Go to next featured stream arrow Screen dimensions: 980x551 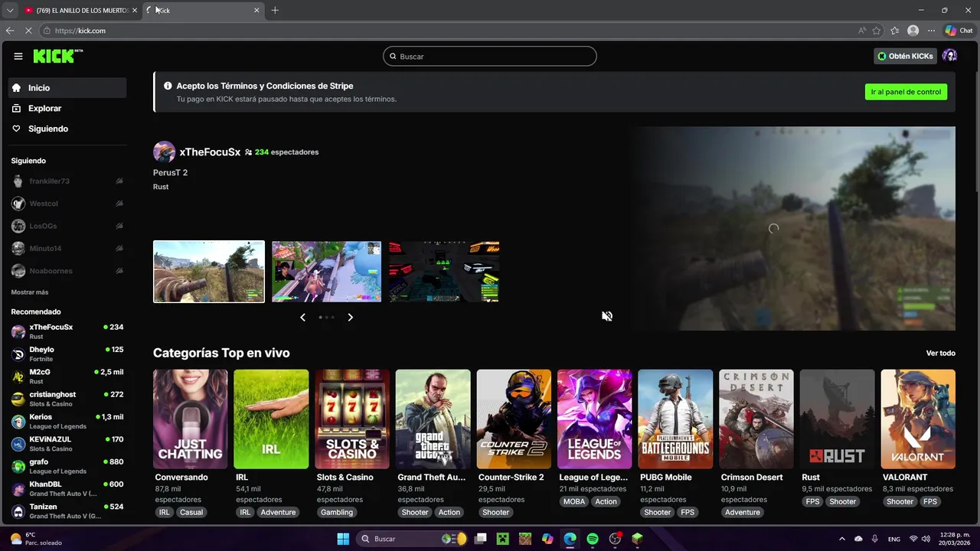(x=351, y=317)
